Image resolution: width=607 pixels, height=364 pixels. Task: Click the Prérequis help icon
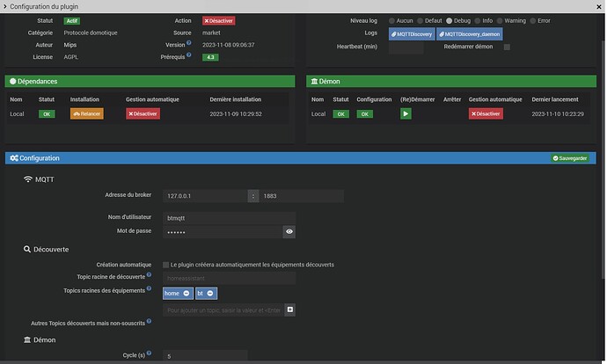[x=189, y=55]
